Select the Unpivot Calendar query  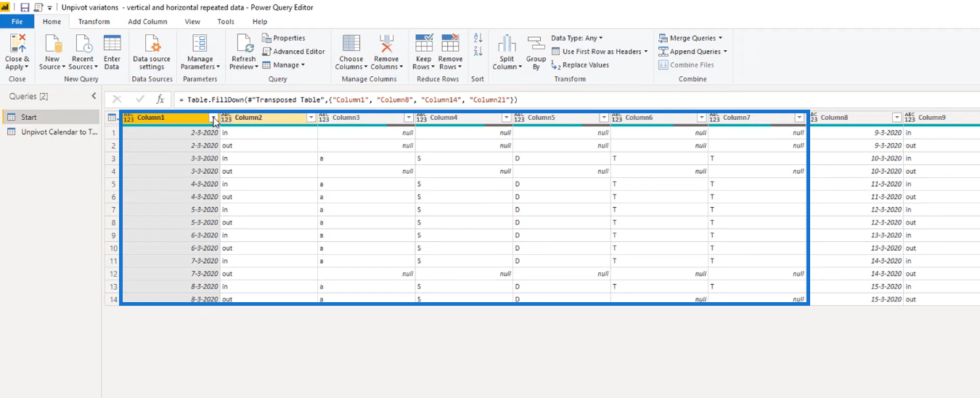tap(51, 132)
